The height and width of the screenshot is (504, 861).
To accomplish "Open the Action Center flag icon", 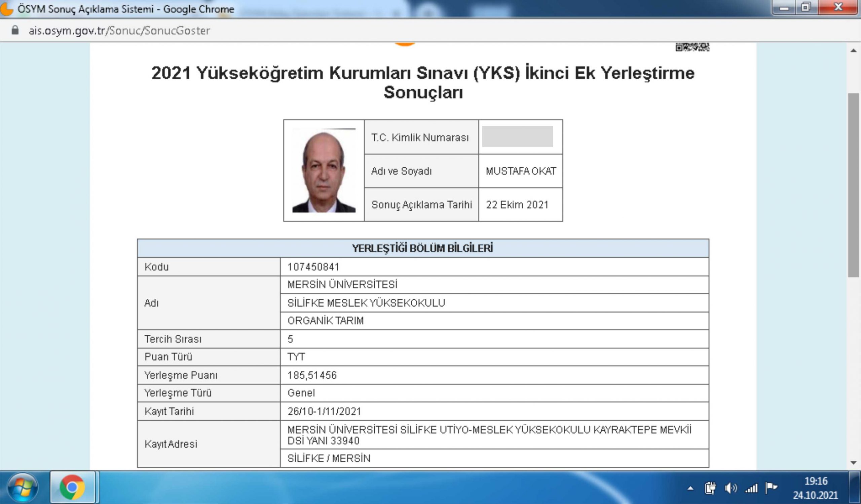I will [x=771, y=488].
